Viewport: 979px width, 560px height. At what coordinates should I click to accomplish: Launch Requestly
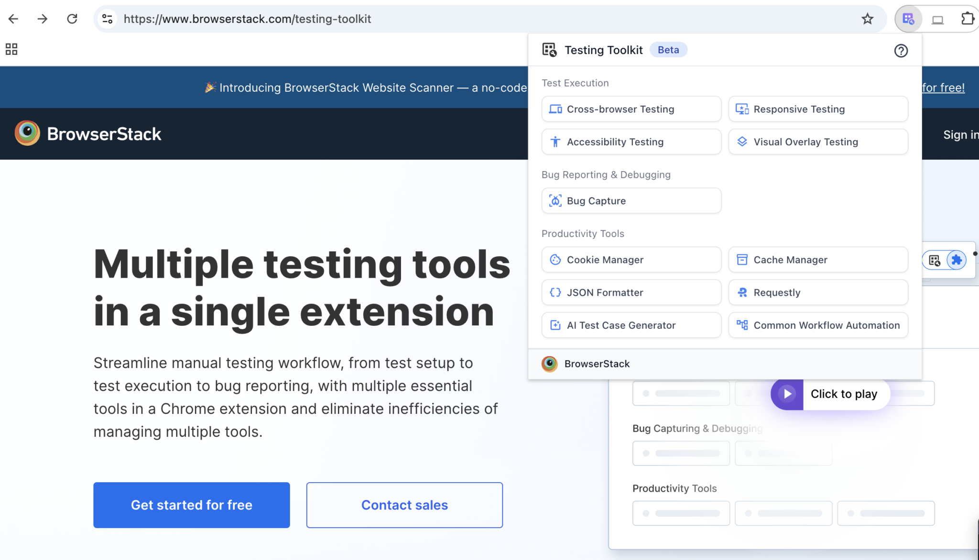tap(818, 292)
